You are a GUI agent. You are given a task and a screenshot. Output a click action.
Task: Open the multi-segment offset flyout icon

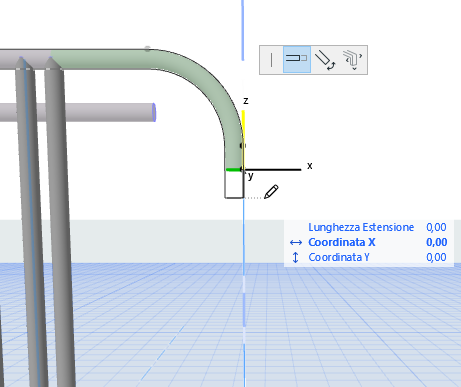point(353,60)
